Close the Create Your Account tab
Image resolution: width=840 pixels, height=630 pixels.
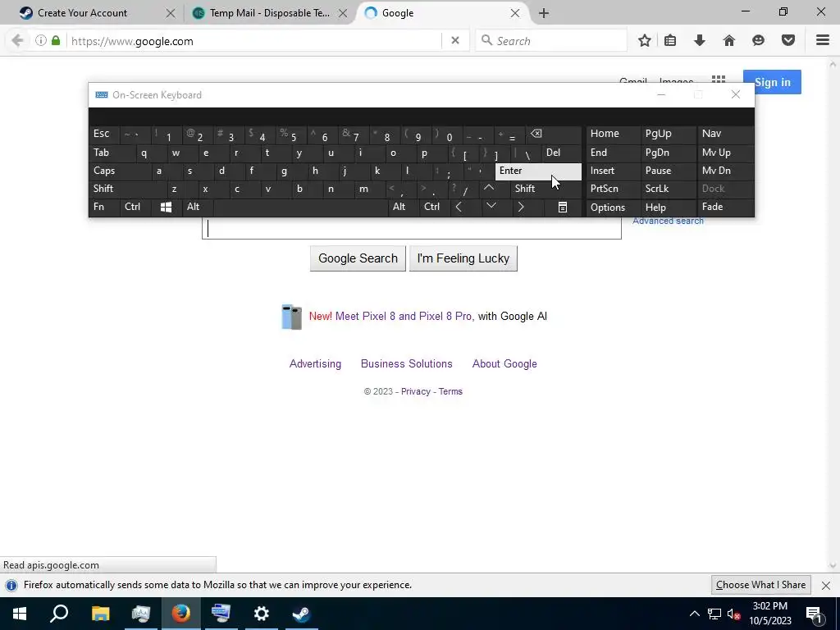pyautogui.click(x=171, y=13)
